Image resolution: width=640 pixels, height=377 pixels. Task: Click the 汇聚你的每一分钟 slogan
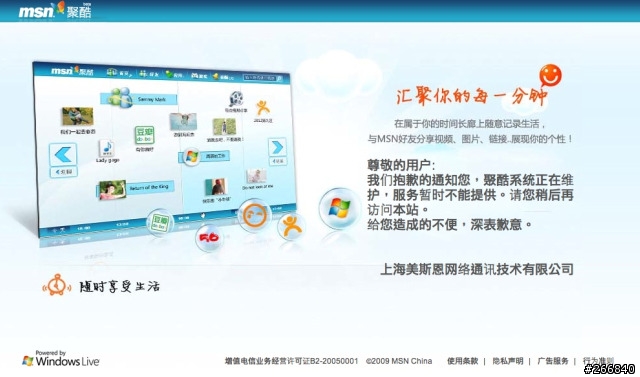pos(472,97)
